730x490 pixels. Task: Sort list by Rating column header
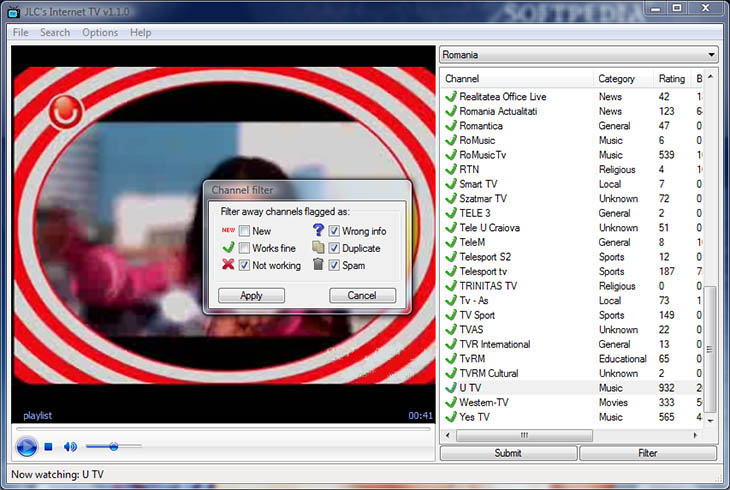(672, 79)
